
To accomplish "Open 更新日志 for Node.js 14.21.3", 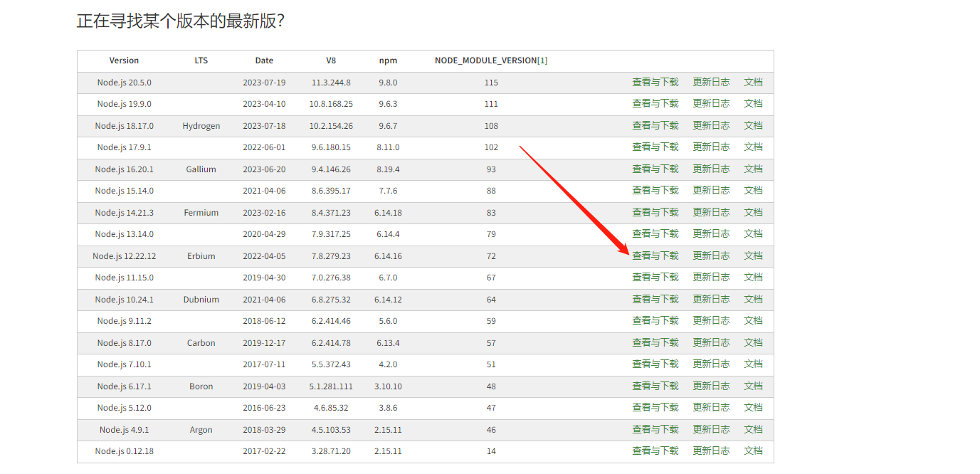I will click(x=711, y=212).
